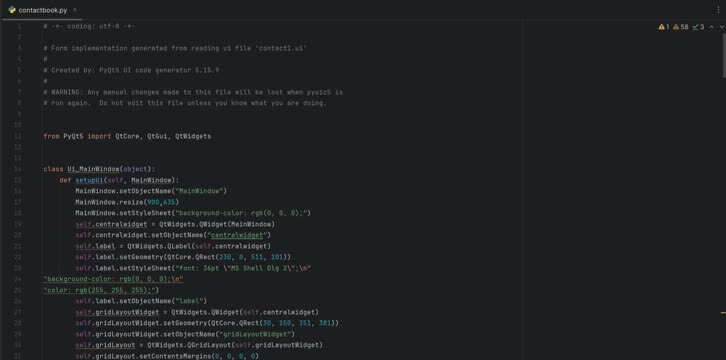Click the centralwidget.setObjectName line
This screenshot has height=360, width=726.
[173, 235]
